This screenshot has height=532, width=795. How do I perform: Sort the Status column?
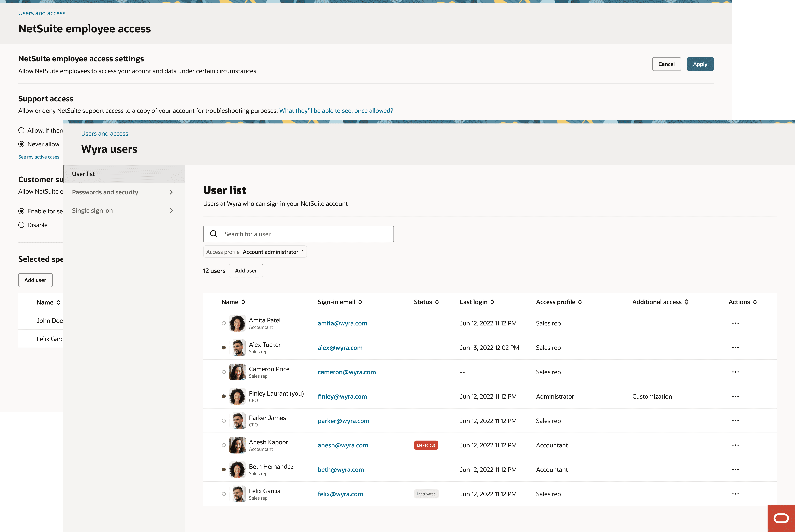(437, 302)
